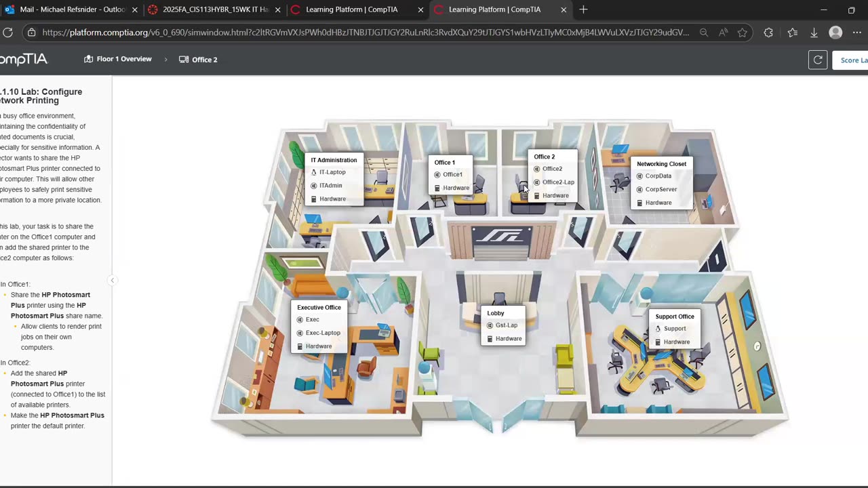The height and width of the screenshot is (488, 868).
Task: Open Hardware under Office 1
Action: click(x=456, y=188)
